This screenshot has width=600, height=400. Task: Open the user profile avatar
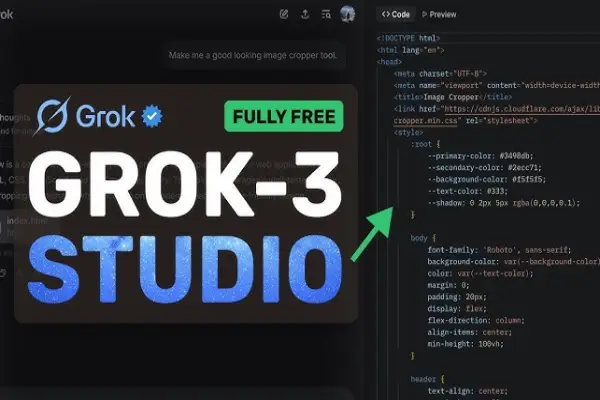(x=347, y=14)
